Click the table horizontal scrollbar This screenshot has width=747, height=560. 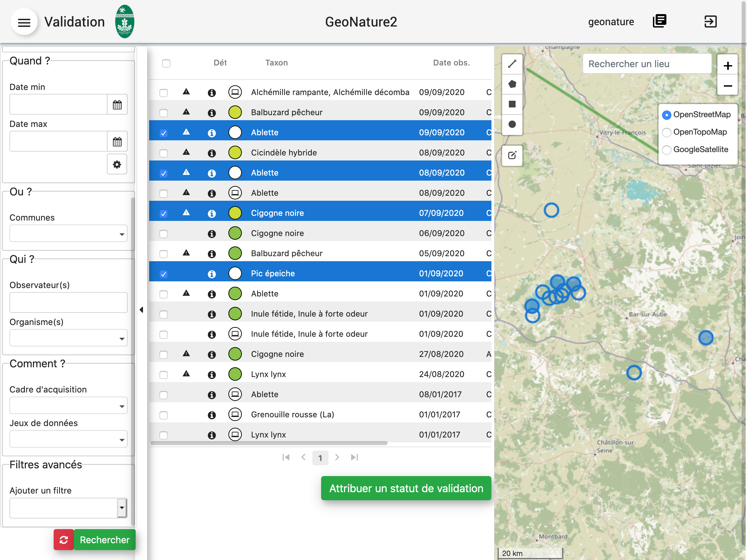pyautogui.click(x=269, y=443)
